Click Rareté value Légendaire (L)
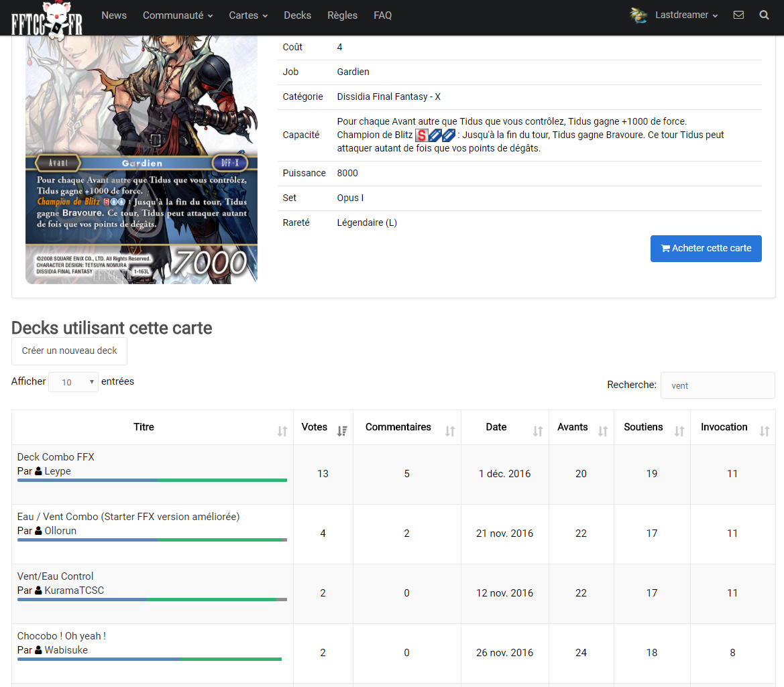Screen dimensions: 784x687 pyautogui.click(x=367, y=223)
